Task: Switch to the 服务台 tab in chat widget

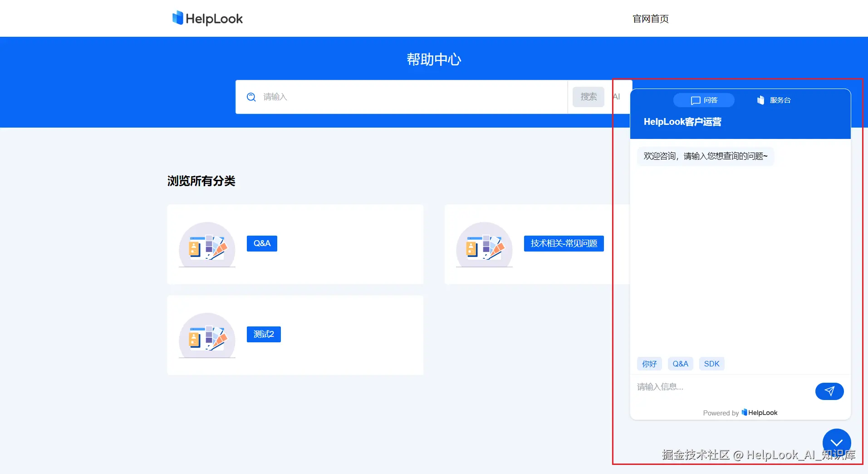Action: [x=774, y=100]
